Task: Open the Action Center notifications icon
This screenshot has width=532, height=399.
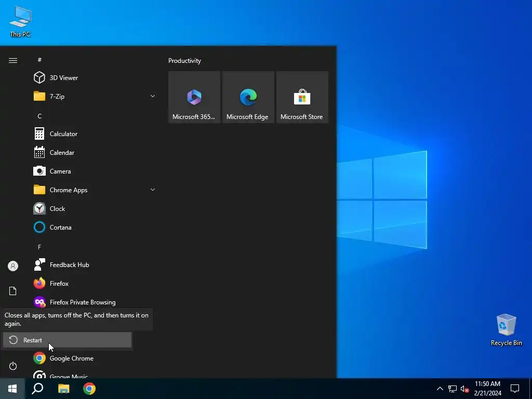Action: click(515, 389)
